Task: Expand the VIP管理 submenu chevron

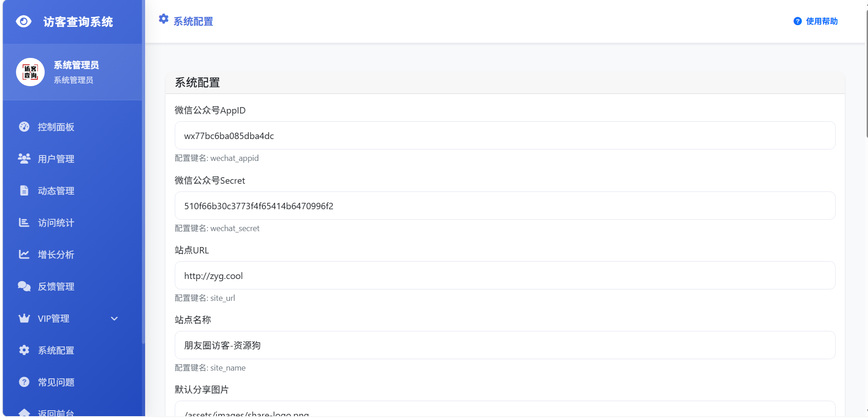Action: coord(115,319)
